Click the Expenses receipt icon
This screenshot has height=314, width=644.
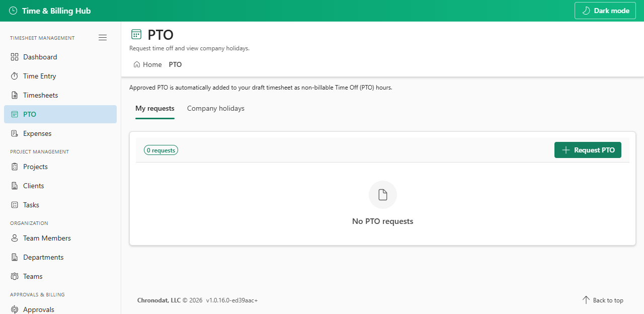[x=15, y=133]
